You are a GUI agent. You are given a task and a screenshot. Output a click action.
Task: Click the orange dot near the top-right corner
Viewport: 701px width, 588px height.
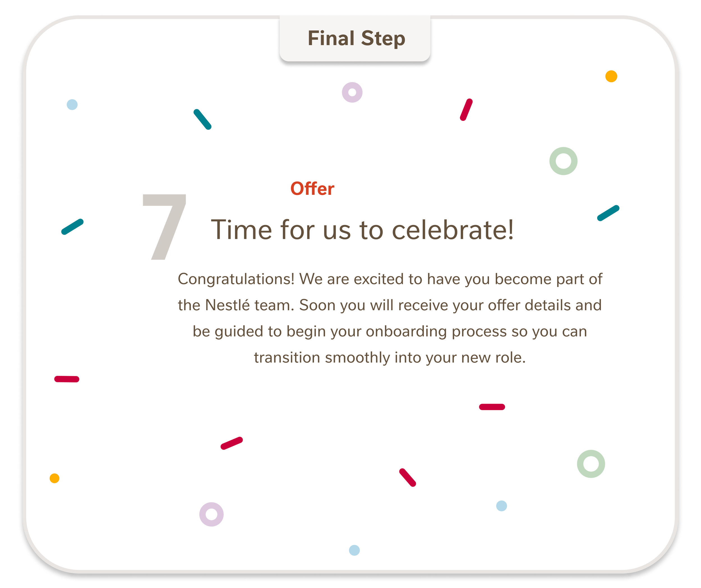click(611, 77)
